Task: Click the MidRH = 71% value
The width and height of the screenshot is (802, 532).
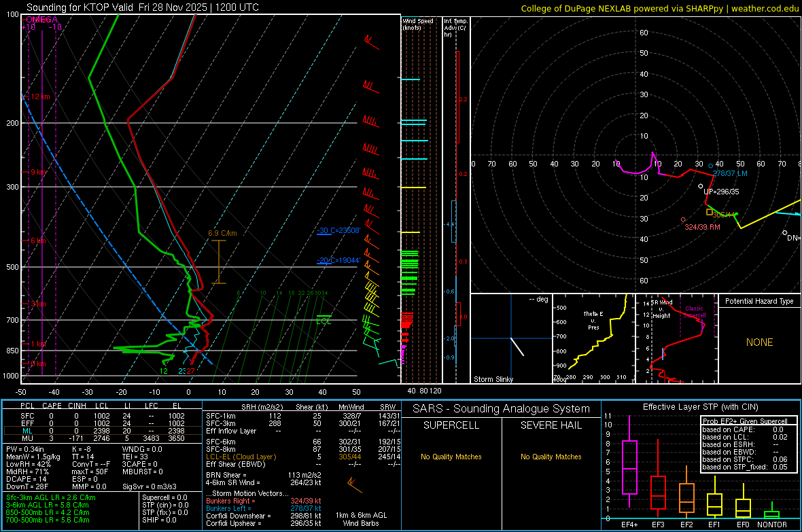Action: 27,472
